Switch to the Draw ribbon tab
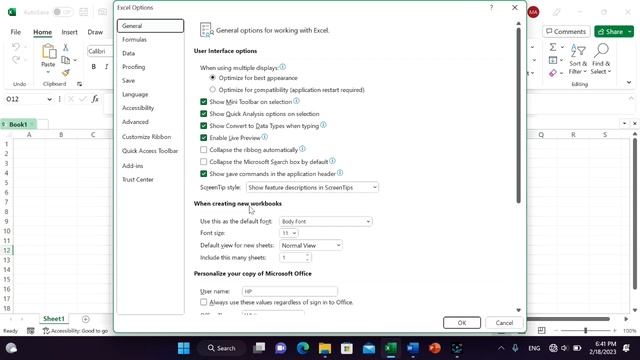 95,32
